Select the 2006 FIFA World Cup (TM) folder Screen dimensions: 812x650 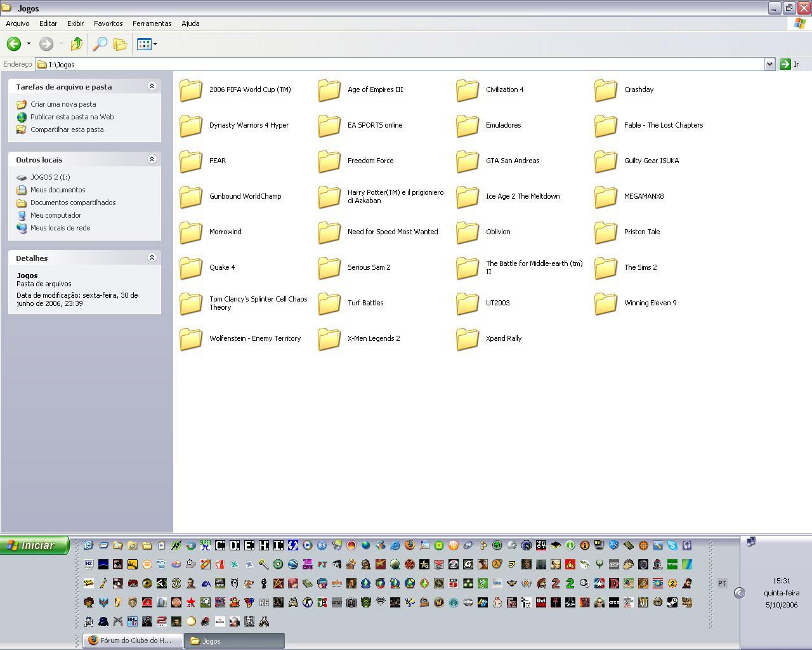236,90
